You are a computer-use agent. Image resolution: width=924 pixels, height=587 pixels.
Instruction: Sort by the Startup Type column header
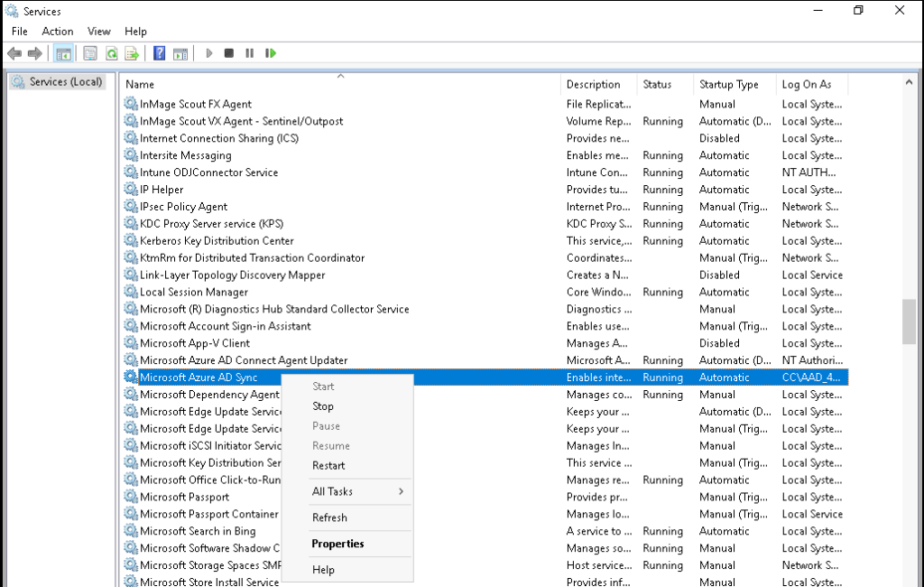[x=728, y=84]
